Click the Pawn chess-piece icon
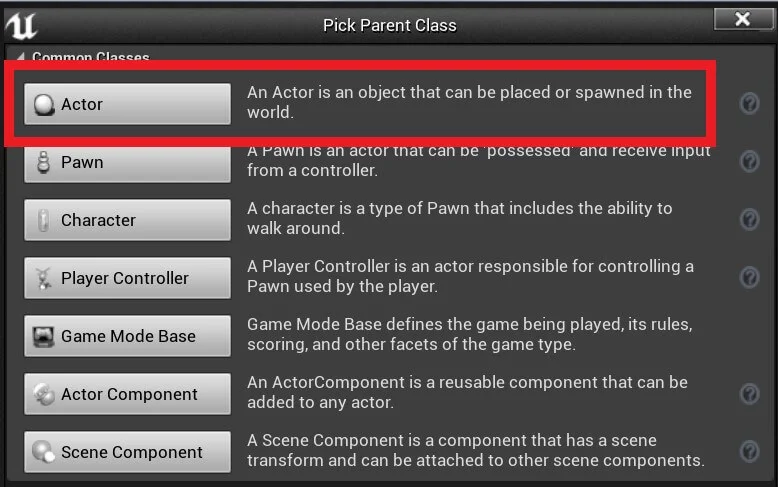This screenshot has width=778, height=487. [x=43, y=162]
